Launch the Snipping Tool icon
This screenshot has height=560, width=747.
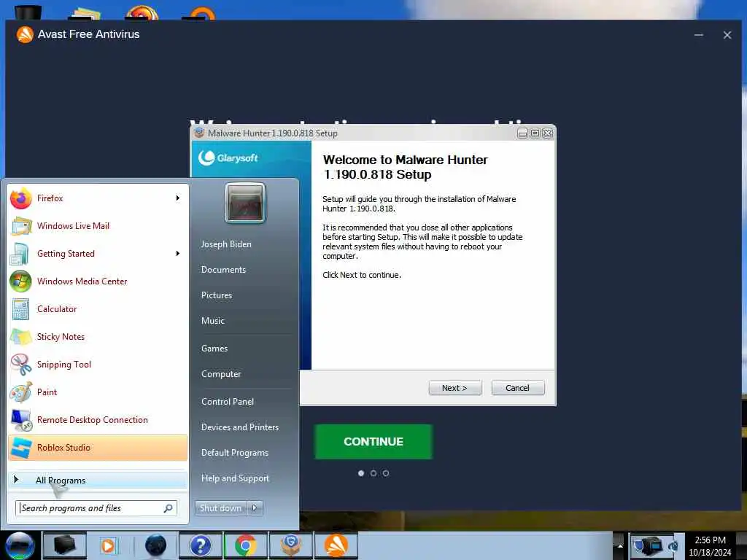tap(21, 365)
